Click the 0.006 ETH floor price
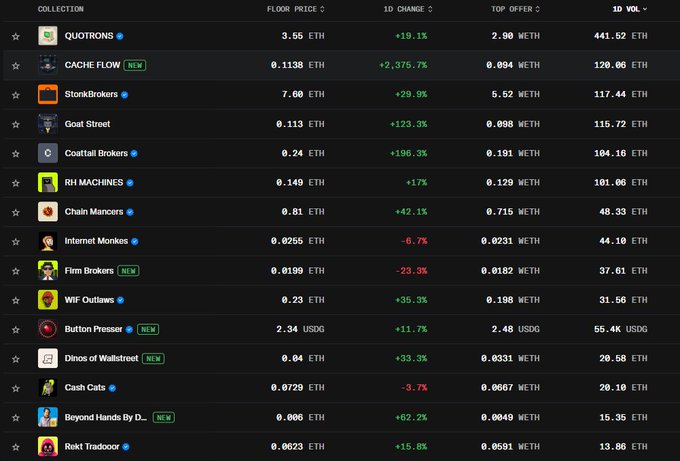The width and height of the screenshot is (680, 461). pos(301,417)
